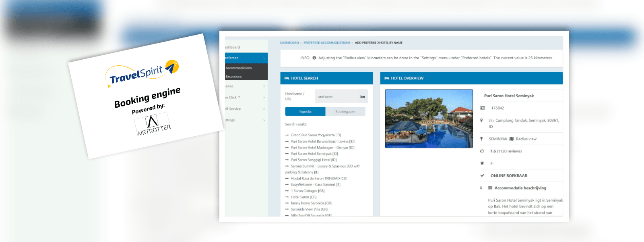Expand the sidebar chevron below Excursions
The width and height of the screenshot is (644, 242).
click(264, 86)
